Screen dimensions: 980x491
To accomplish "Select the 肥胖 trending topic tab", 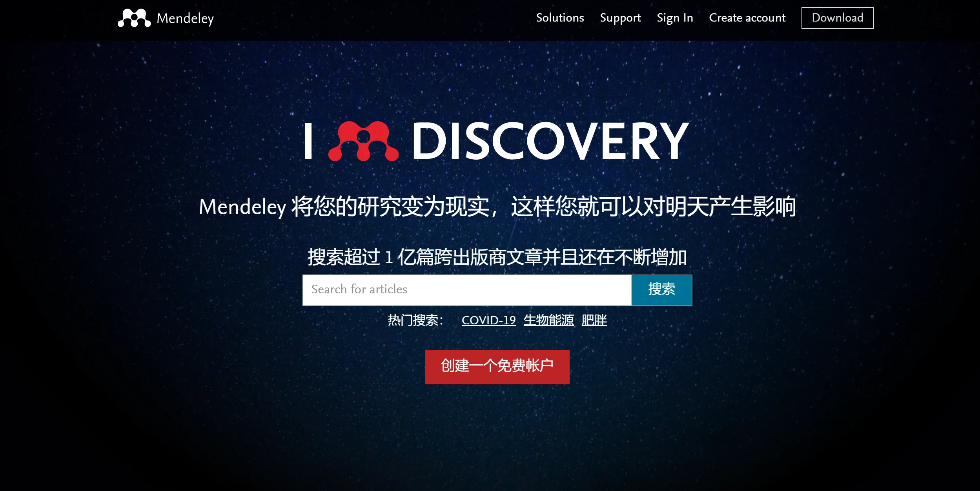I will pos(596,321).
